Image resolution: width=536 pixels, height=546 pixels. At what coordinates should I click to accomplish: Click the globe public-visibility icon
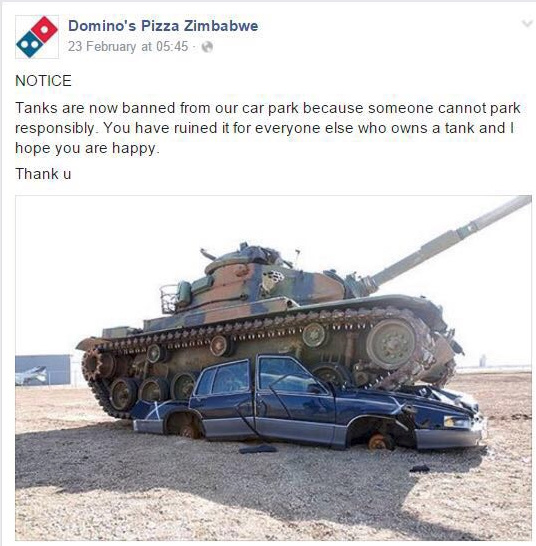207,47
